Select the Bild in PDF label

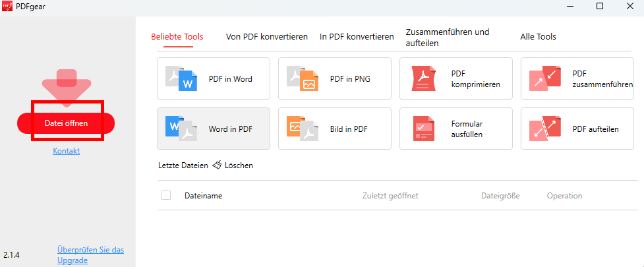coord(349,129)
